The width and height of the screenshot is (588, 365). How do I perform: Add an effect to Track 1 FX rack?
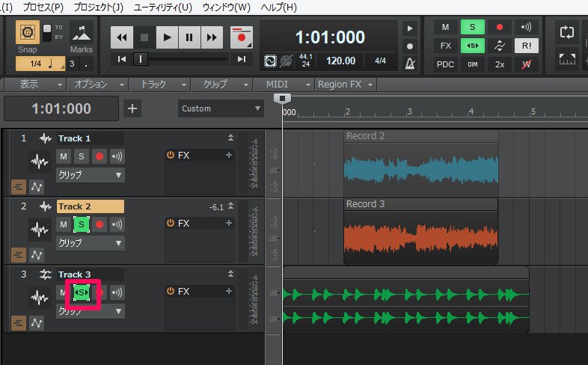[x=229, y=155]
